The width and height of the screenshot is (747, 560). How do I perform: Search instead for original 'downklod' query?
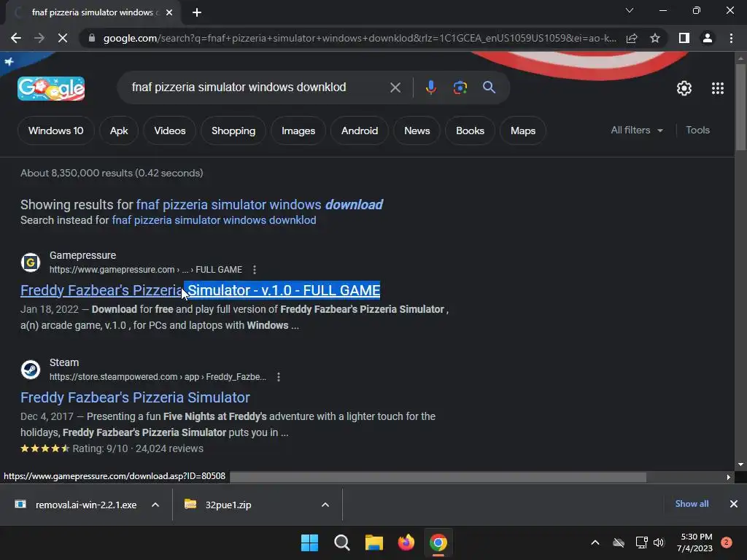(x=214, y=220)
